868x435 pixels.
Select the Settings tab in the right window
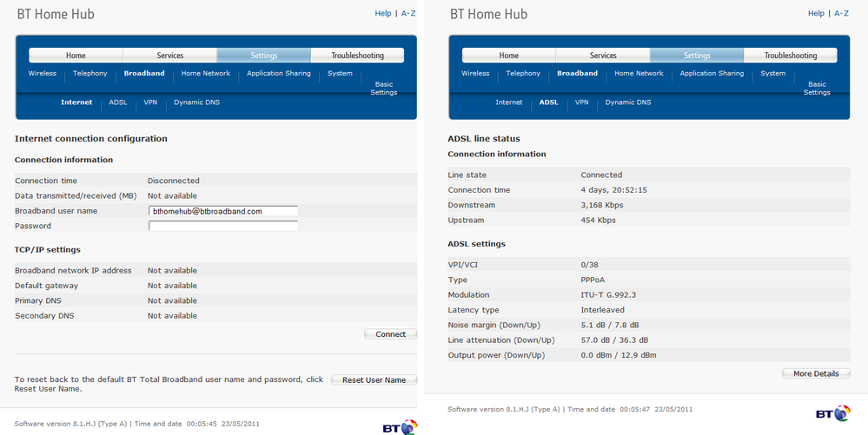697,56
